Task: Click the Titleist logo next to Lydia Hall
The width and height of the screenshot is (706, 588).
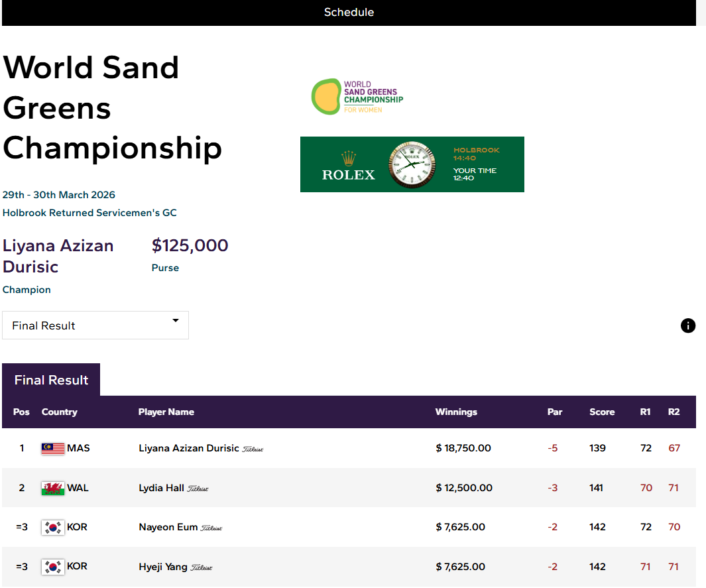Action: (198, 489)
